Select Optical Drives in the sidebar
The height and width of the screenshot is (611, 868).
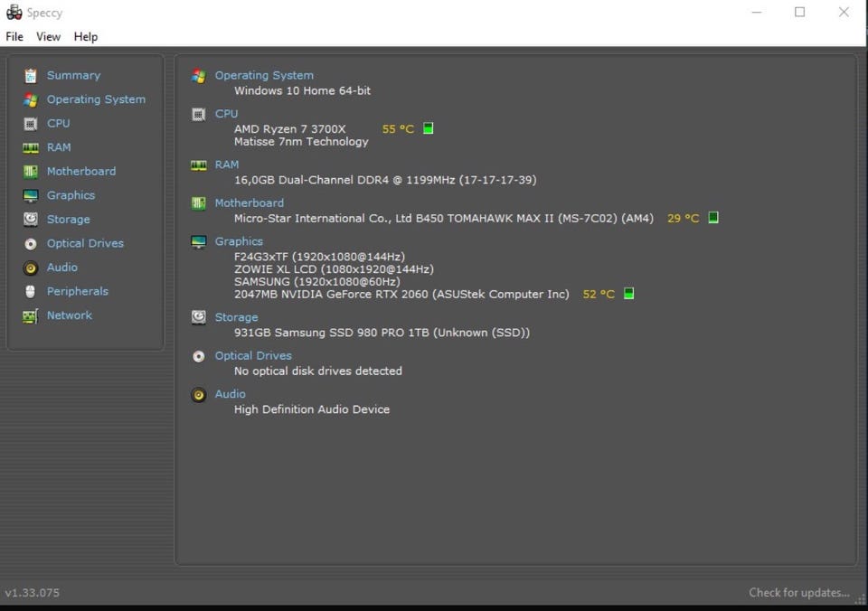pos(85,243)
